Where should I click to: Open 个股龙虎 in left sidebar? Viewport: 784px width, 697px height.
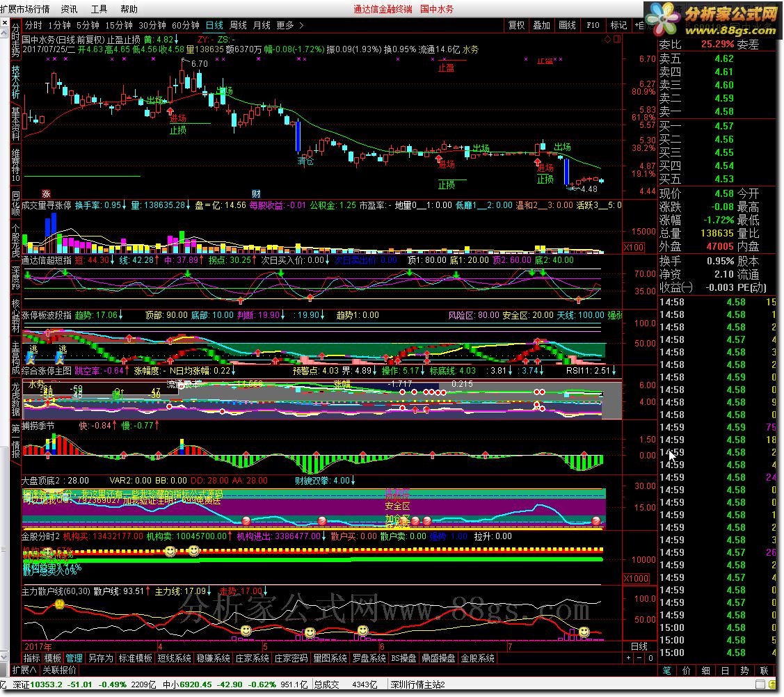click(15, 241)
